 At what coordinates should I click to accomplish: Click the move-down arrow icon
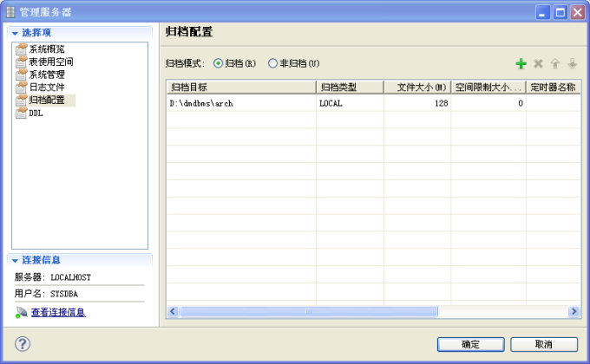tap(573, 63)
